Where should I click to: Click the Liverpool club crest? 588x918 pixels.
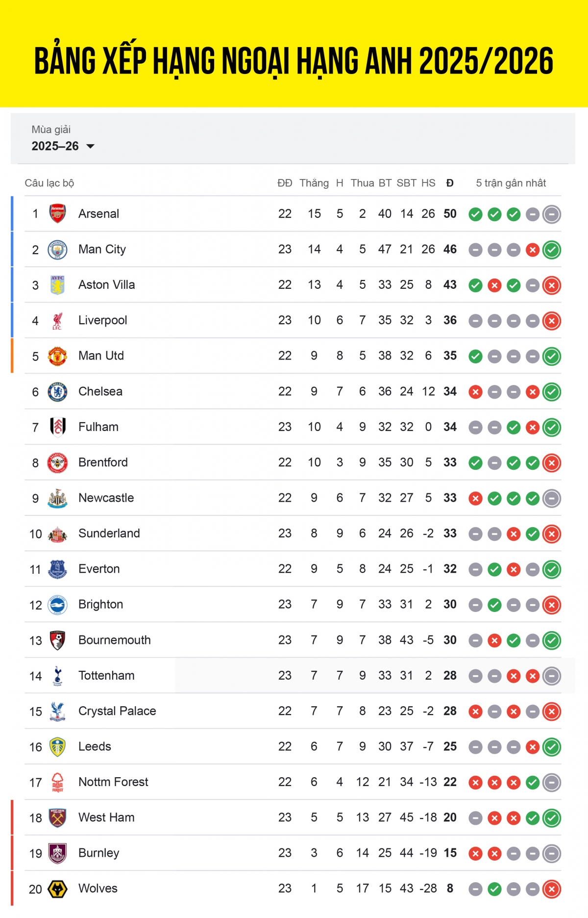point(57,321)
